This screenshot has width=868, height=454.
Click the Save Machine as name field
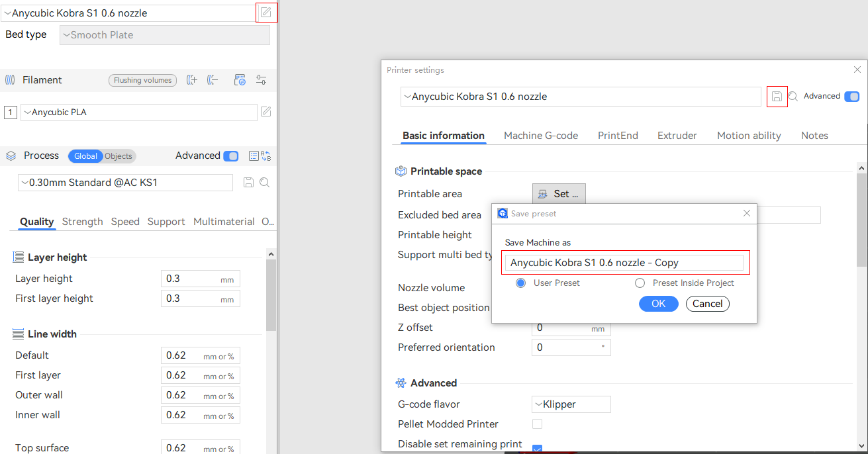(x=624, y=263)
